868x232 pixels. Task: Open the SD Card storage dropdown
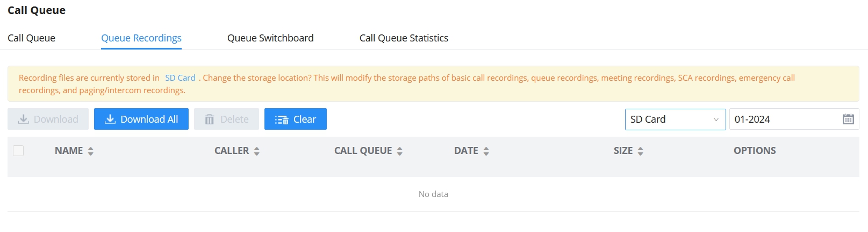tap(675, 119)
